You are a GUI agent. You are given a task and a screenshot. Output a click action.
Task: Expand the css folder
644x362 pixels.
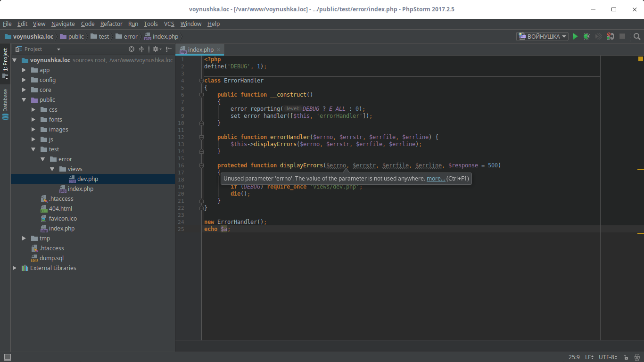33,109
